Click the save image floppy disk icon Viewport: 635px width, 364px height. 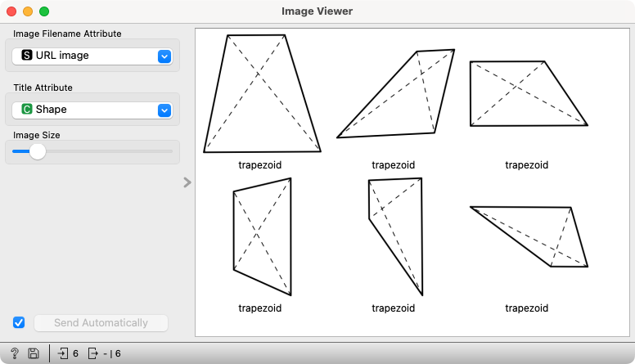[34, 353]
